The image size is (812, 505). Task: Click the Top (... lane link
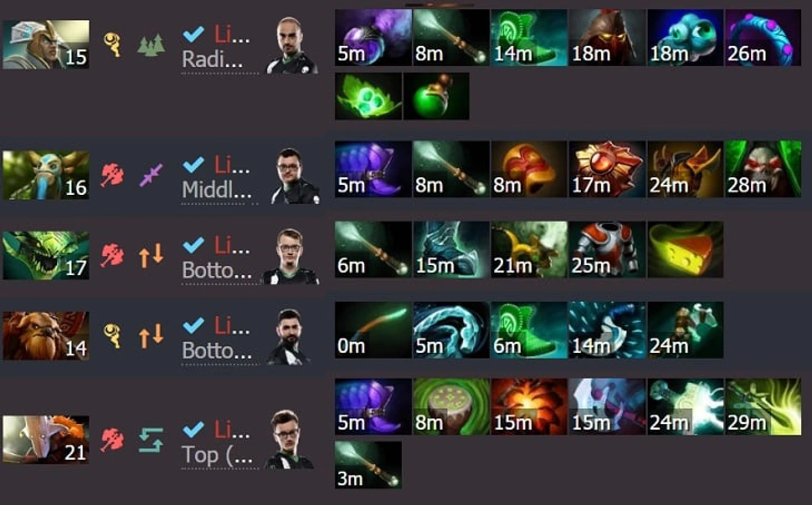coord(217,456)
